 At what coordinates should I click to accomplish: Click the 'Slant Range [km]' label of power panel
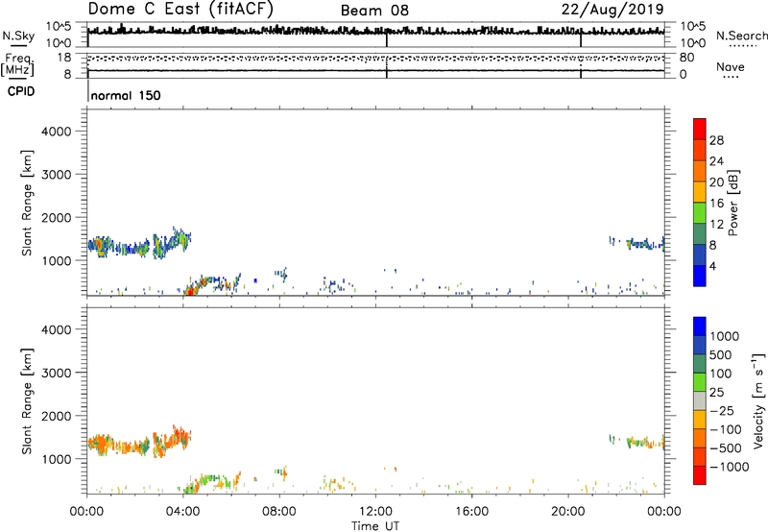coord(27,203)
